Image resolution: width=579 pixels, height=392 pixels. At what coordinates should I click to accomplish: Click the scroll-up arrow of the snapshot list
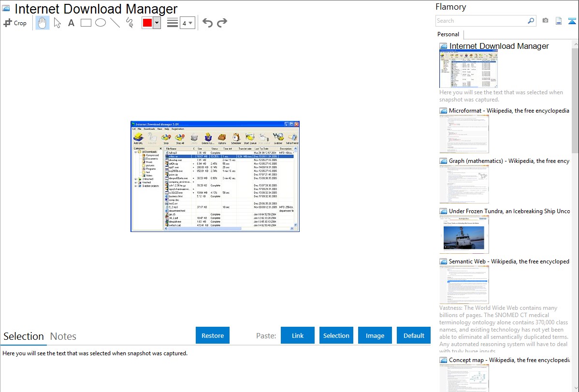click(x=575, y=44)
